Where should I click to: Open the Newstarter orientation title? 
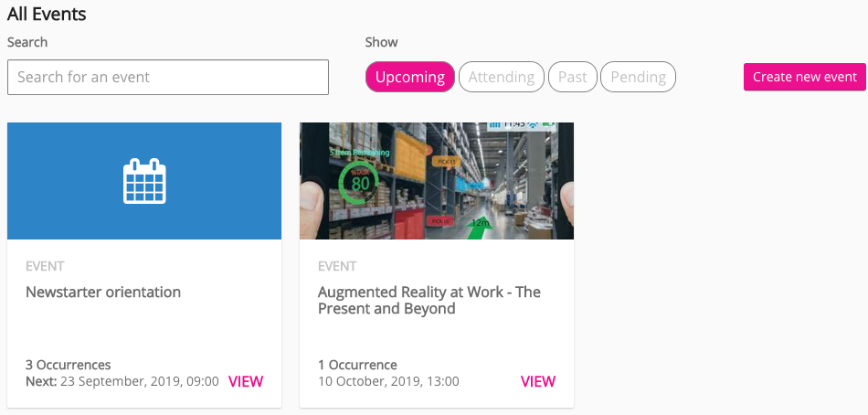(x=103, y=293)
